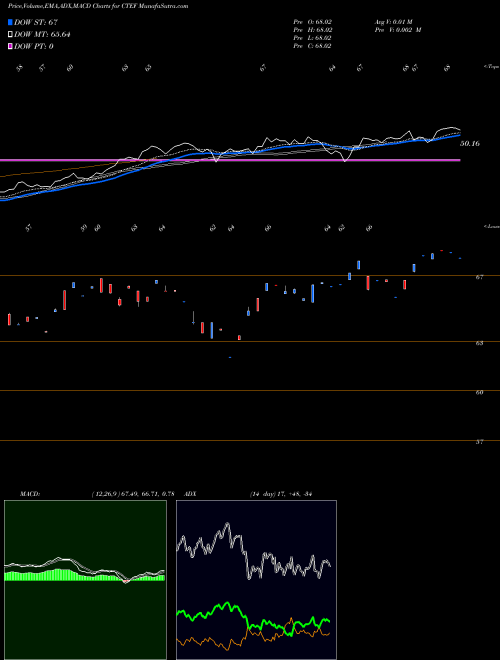Click the 'Pre L: 68.02' low value
The height and width of the screenshot is (660, 500).
click(x=313, y=38)
